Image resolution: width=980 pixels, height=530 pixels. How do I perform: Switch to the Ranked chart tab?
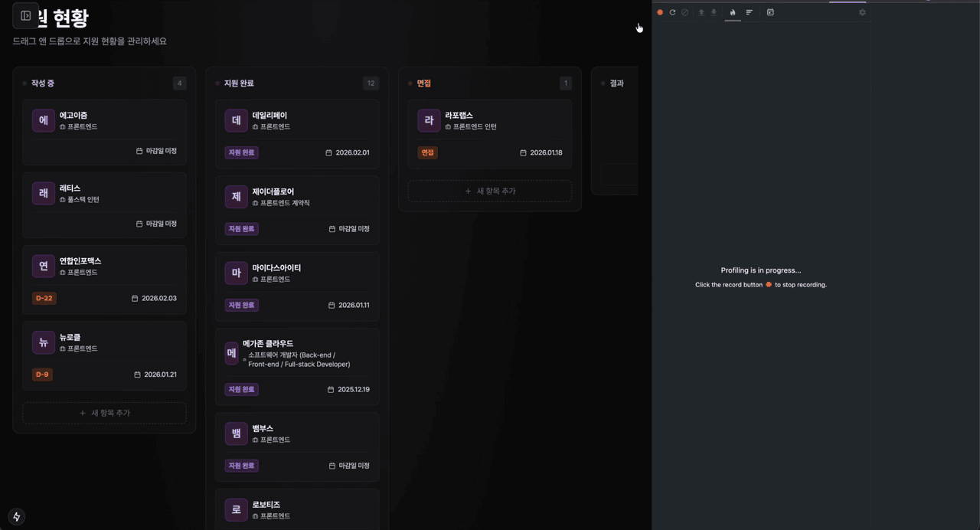click(x=750, y=12)
